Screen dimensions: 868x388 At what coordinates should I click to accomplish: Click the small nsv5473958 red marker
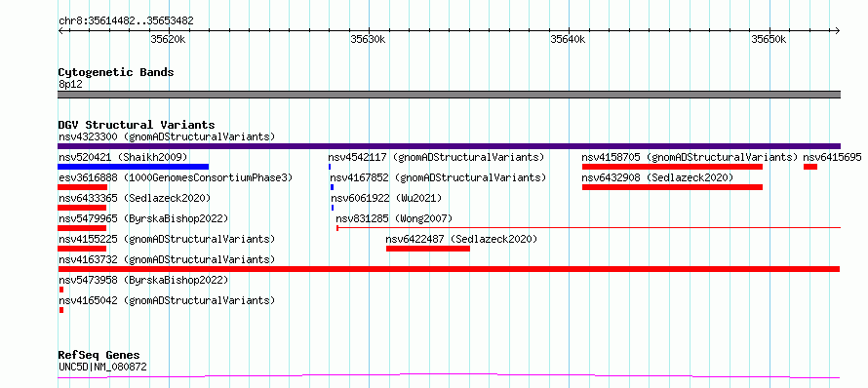(x=61, y=290)
